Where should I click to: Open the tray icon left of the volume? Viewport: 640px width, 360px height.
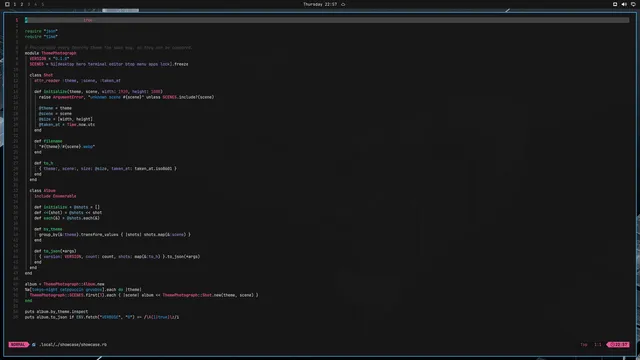[615, 4]
